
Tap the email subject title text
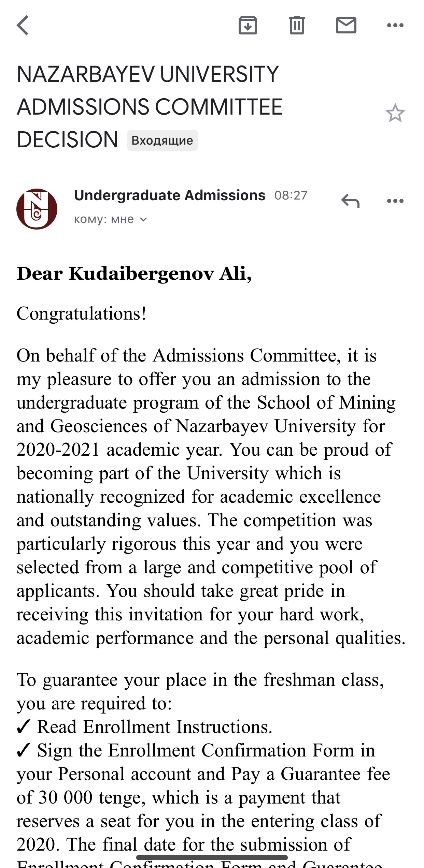pyautogui.click(x=149, y=106)
